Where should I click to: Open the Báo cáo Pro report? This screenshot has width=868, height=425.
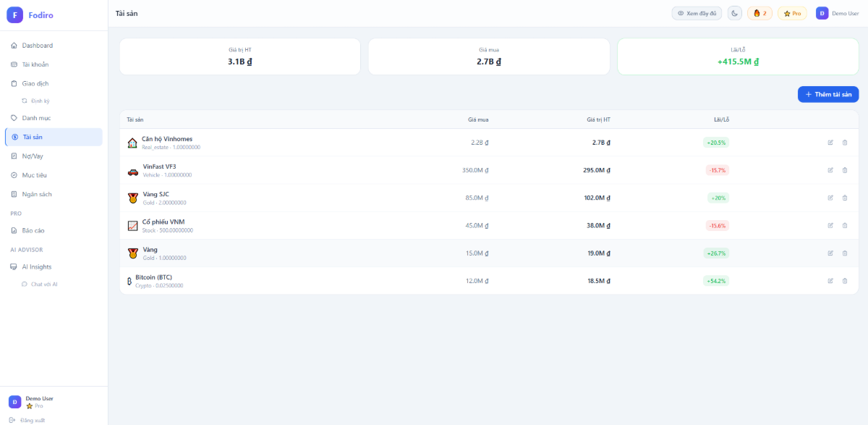pos(33,230)
